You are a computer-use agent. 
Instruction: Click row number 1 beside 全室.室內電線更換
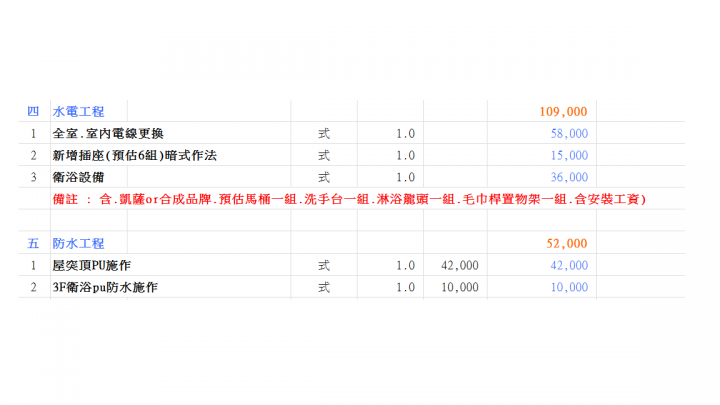tap(34, 134)
